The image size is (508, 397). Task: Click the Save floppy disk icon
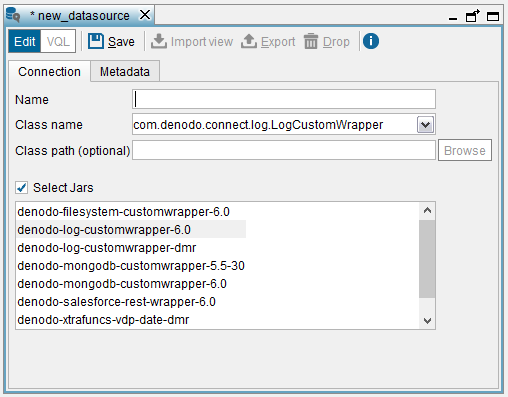point(96,42)
